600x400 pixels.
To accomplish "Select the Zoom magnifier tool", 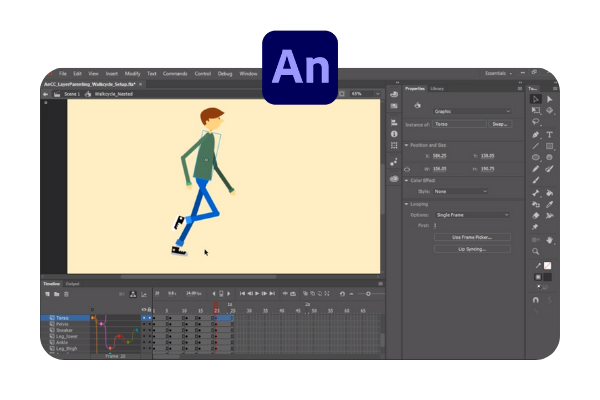I will [x=536, y=251].
